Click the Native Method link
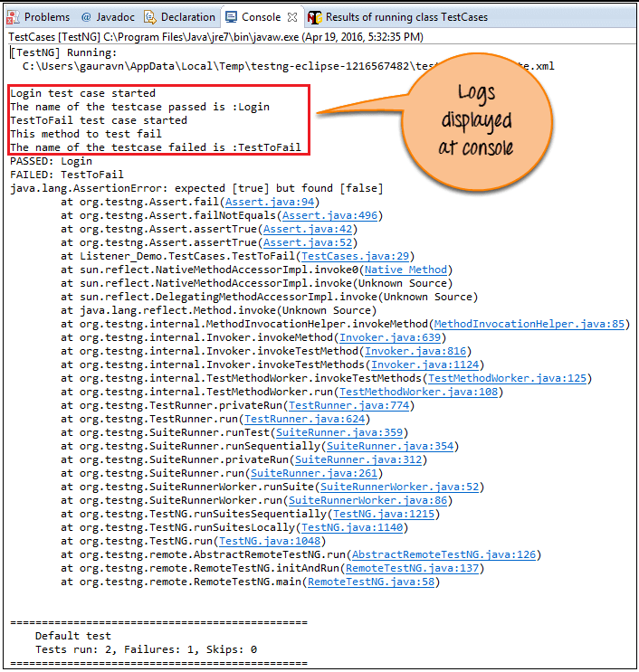639x672 pixels. click(406, 270)
